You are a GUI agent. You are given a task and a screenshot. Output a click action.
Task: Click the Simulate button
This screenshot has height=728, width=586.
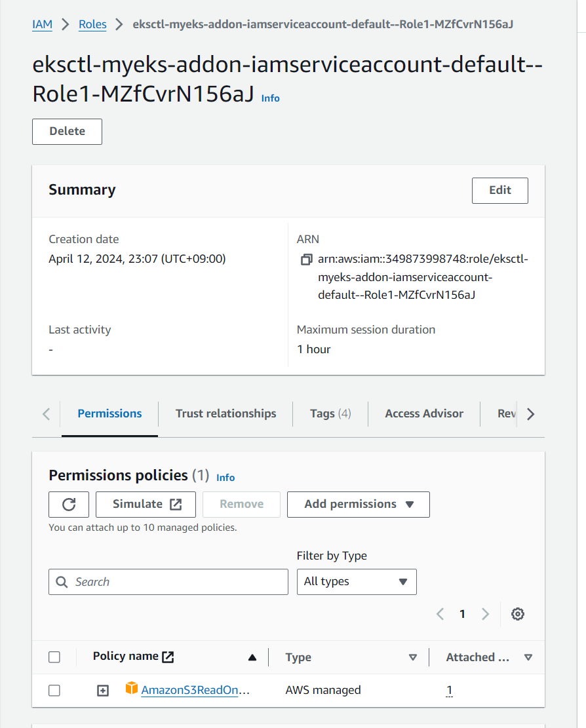click(x=146, y=504)
